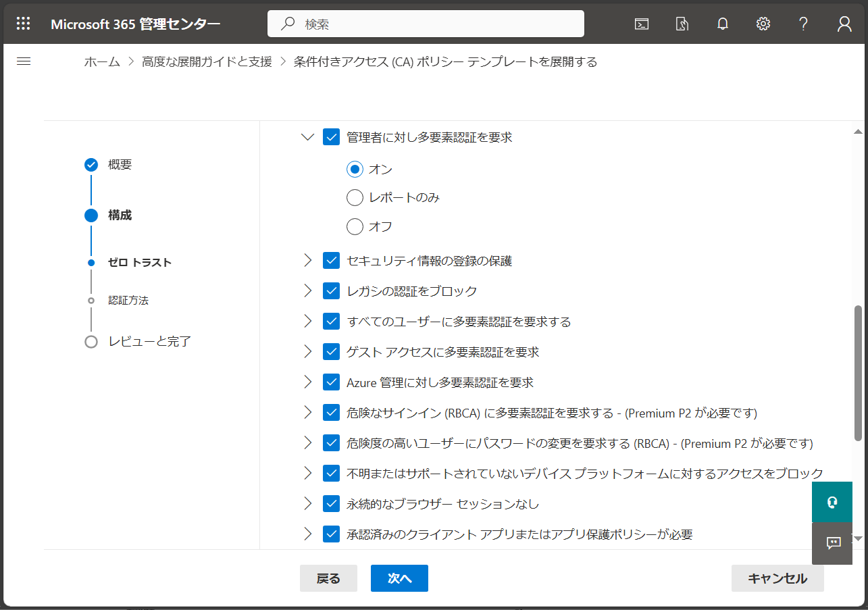The width and height of the screenshot is (868, 610).
Task: Open the teal headset support button
Action: 832,502
